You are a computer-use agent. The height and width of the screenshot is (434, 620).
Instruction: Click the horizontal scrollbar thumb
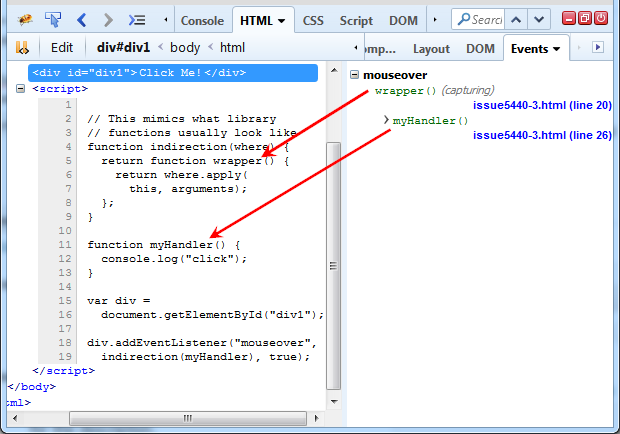[188, 418]
